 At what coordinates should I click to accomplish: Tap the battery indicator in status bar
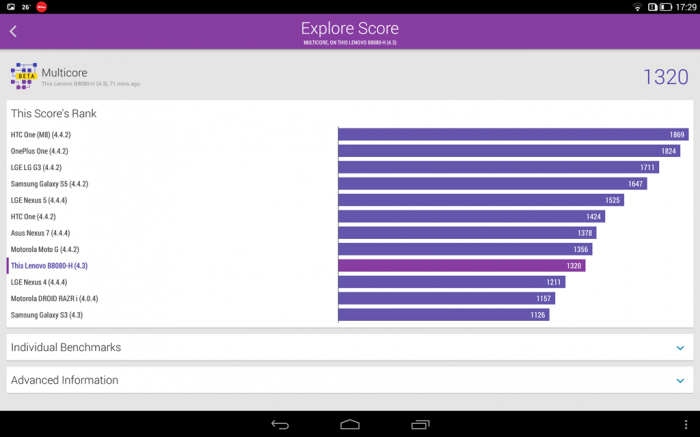666,7
